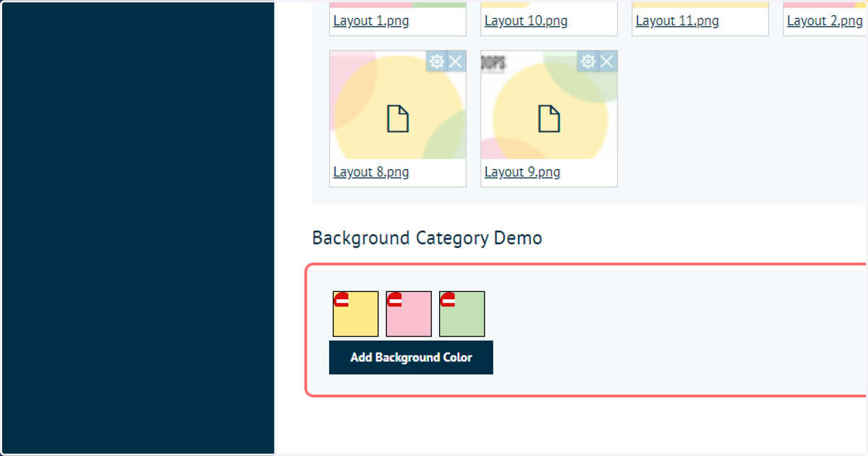Remove Layout 9.png using its X icon
Viewport: 868px width, 456px height.
click(x=607, y=61)
